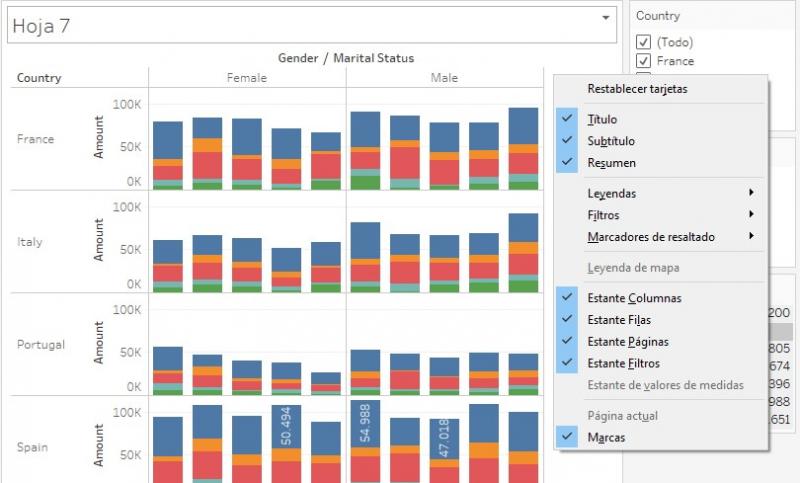The width and height of the screenshot is (800, 483).
Task: Select the 50.494 labeled bar in Spain
Action: coord(286,426)
